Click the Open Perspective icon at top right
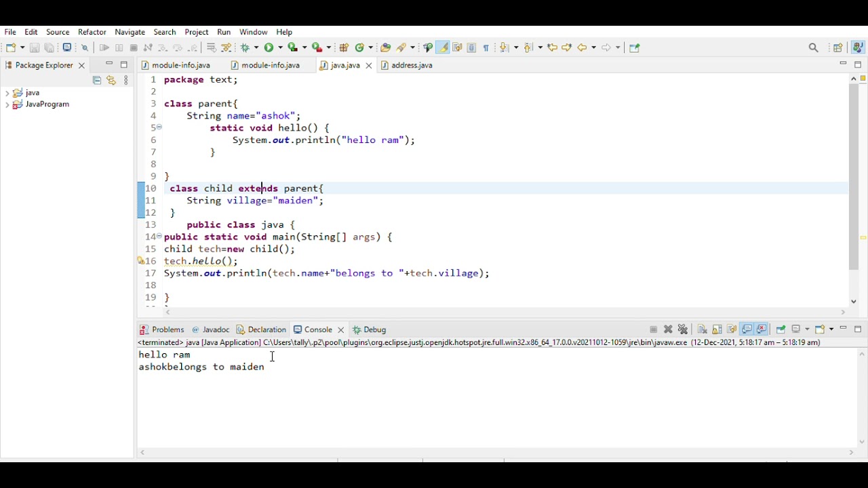 [838, 47]
